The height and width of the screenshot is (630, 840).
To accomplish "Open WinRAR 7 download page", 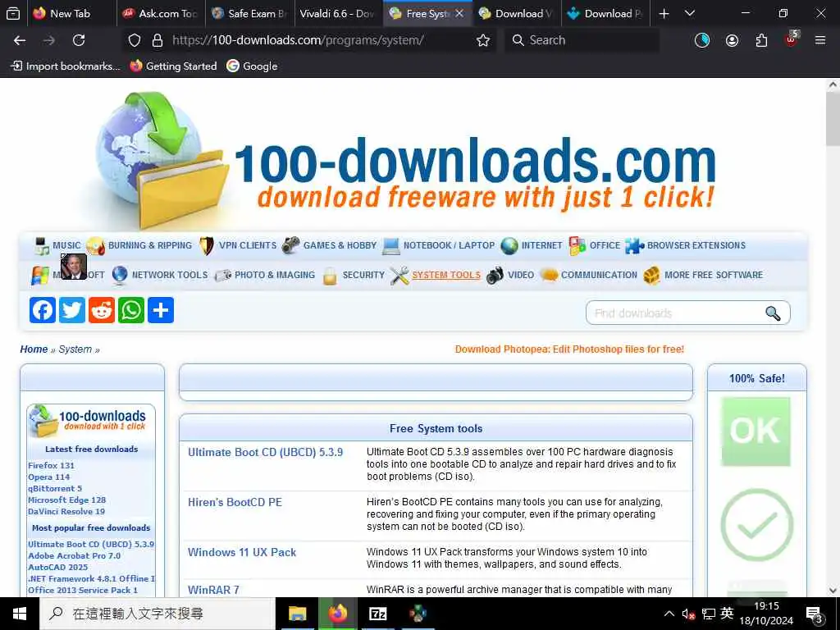I will (x=213, y=590).
